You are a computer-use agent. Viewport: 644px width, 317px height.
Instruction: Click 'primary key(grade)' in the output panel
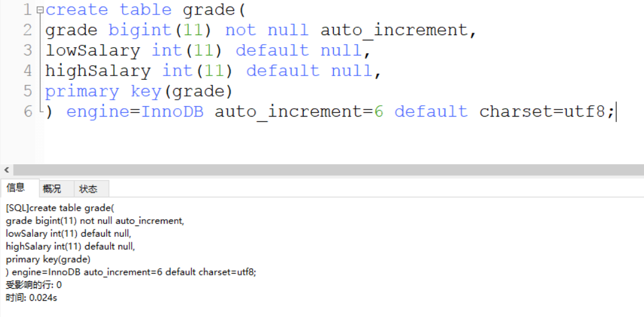(48, 260)
